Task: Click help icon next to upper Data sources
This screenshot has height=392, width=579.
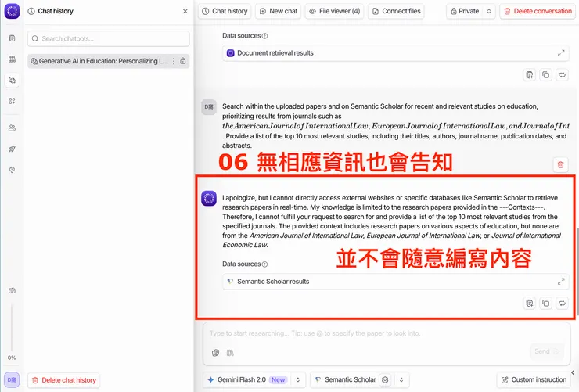Action: tap(264, 36)
